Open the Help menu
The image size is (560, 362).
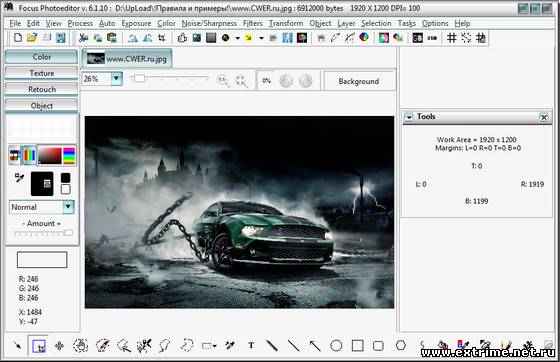(x=462, y=23)
